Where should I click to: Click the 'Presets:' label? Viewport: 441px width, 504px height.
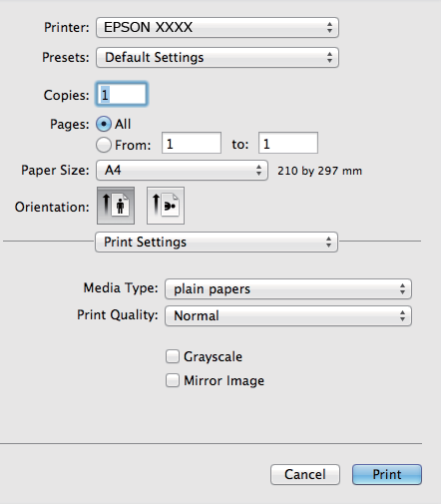coord(66,57)
